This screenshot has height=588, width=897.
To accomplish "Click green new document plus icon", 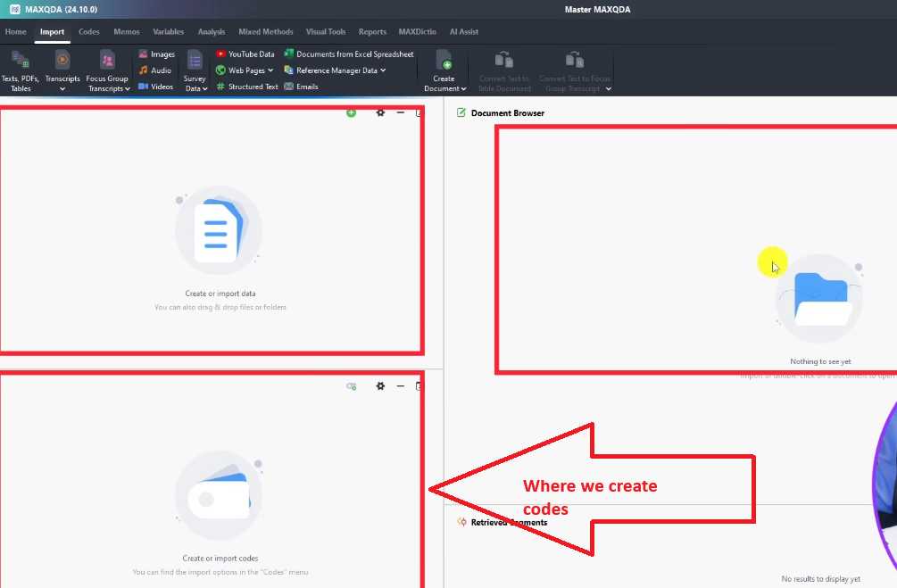I will point(351,112).
